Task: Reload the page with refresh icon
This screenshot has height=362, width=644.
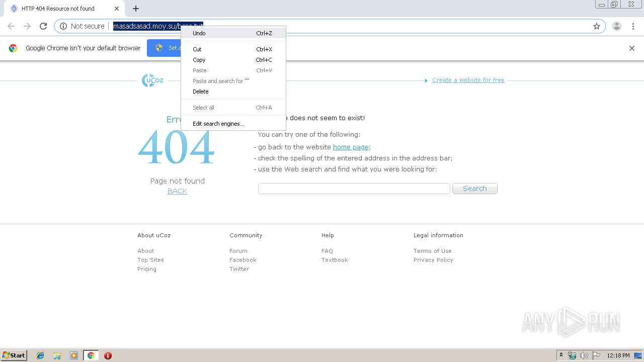Action: [43, 26]
